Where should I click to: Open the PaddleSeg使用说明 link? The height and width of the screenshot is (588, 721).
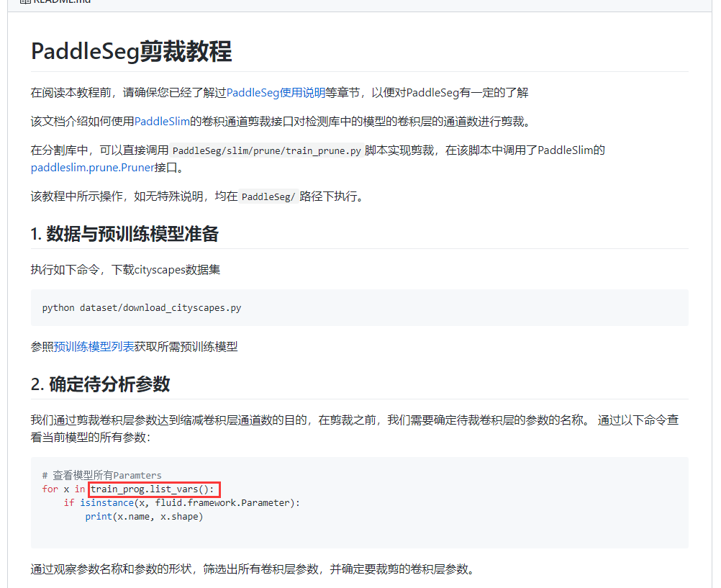click(x=276, y=92)
